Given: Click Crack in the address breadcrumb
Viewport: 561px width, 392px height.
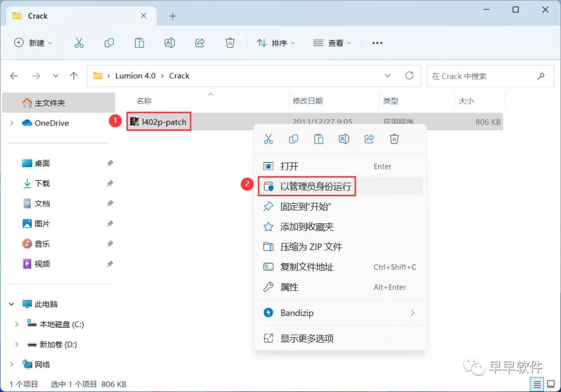Looking at the screenshot, I should (x=179, y=76).
